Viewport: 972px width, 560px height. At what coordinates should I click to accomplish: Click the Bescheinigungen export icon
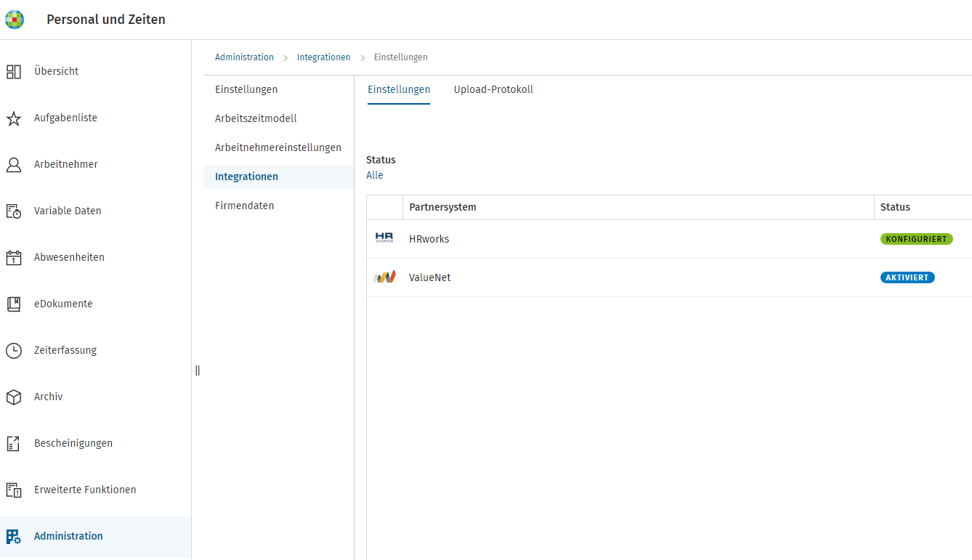click(14, 443)
